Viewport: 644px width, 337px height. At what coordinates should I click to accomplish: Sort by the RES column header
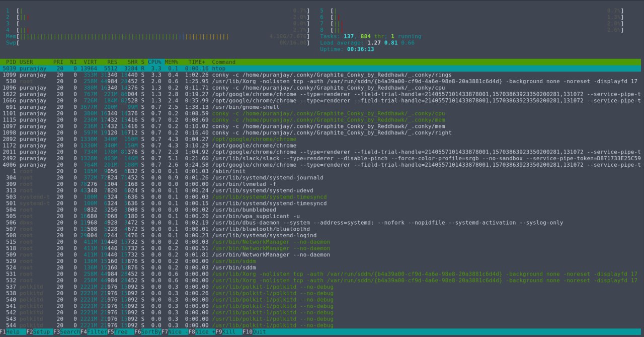coord(112,62)
